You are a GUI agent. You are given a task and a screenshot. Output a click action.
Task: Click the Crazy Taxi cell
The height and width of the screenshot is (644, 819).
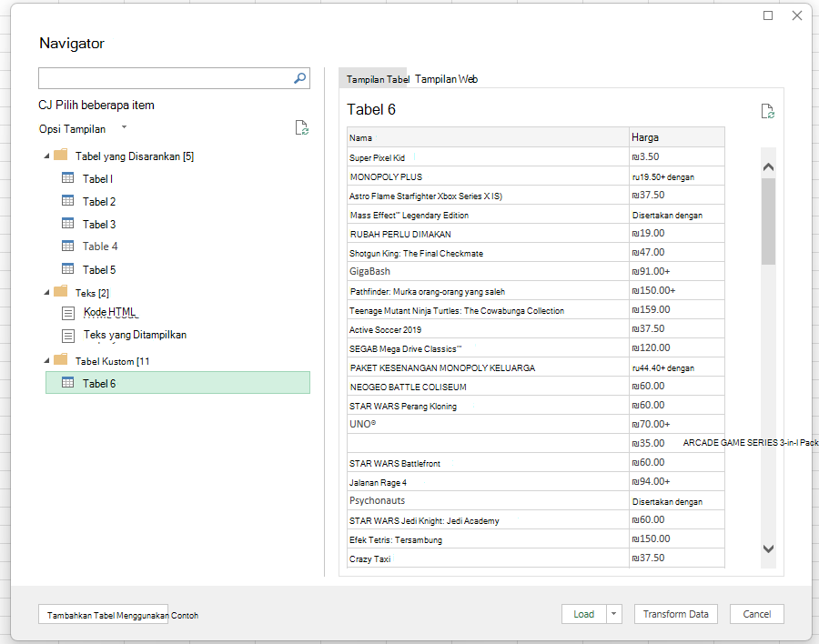[488, 558]
